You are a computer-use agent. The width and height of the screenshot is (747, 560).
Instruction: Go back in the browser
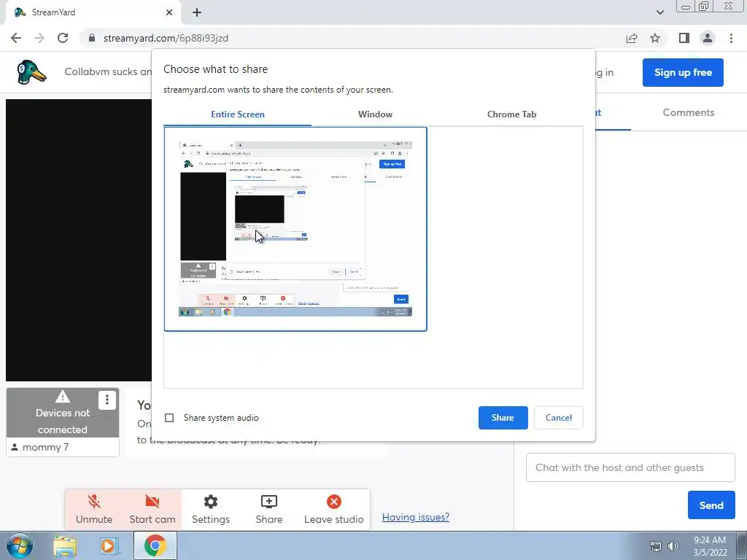tap(16, 38)
